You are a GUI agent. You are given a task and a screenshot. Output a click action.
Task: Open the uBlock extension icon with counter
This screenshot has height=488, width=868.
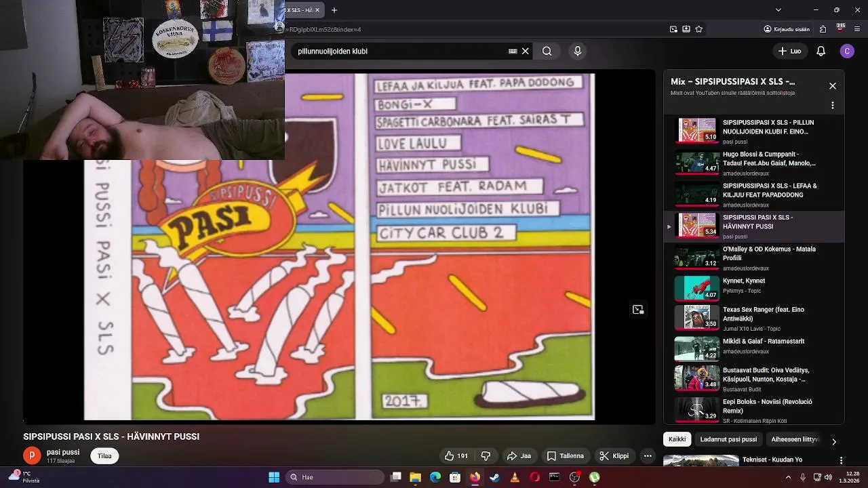coord(841,28)
